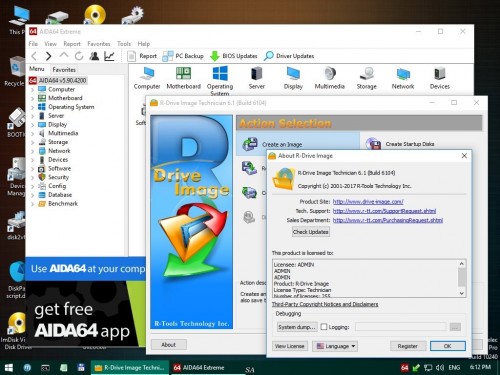Click the volume speaker icon in system tray
The height and width of the screenshot is (375, 500).
click(440, 368)
